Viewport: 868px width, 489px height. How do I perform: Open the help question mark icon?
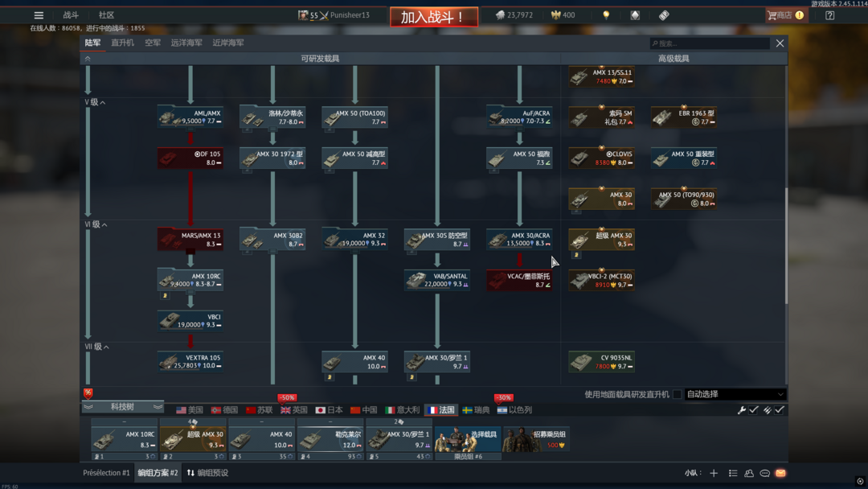(x=829, y=15)
